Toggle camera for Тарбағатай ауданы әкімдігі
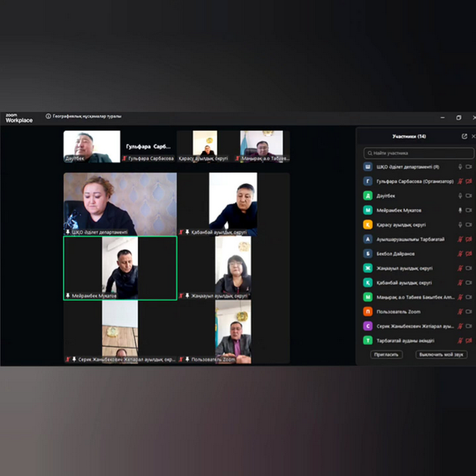 [x=470, y=340]
